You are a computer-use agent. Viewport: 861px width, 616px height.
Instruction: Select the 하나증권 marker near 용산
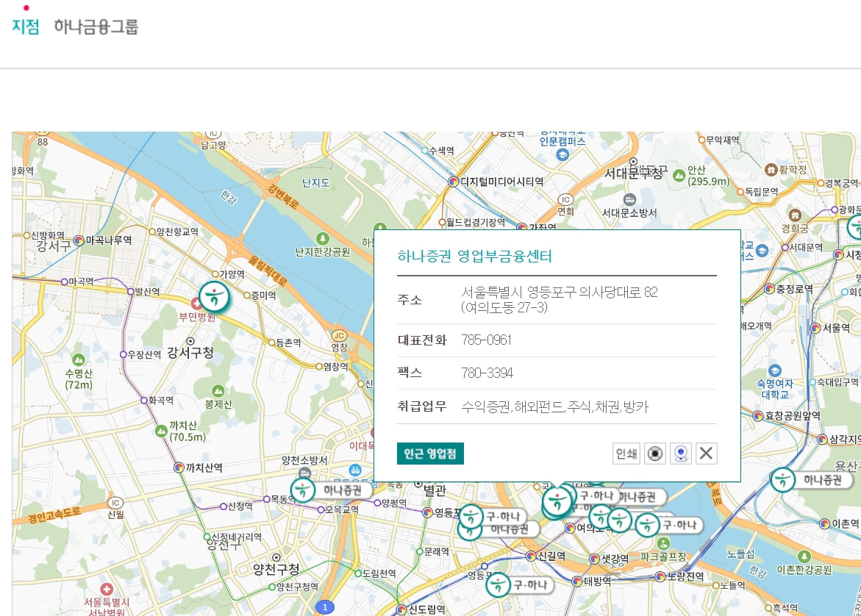click(x=782, y=481)
